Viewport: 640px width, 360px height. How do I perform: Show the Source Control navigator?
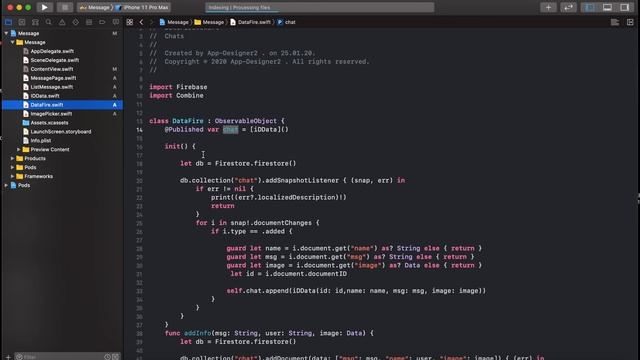22,22
